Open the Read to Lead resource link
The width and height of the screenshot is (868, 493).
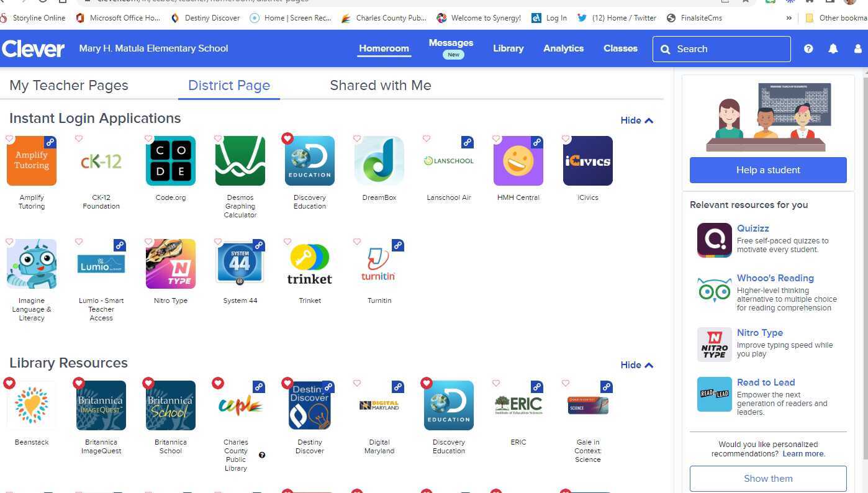click(766, 382)
